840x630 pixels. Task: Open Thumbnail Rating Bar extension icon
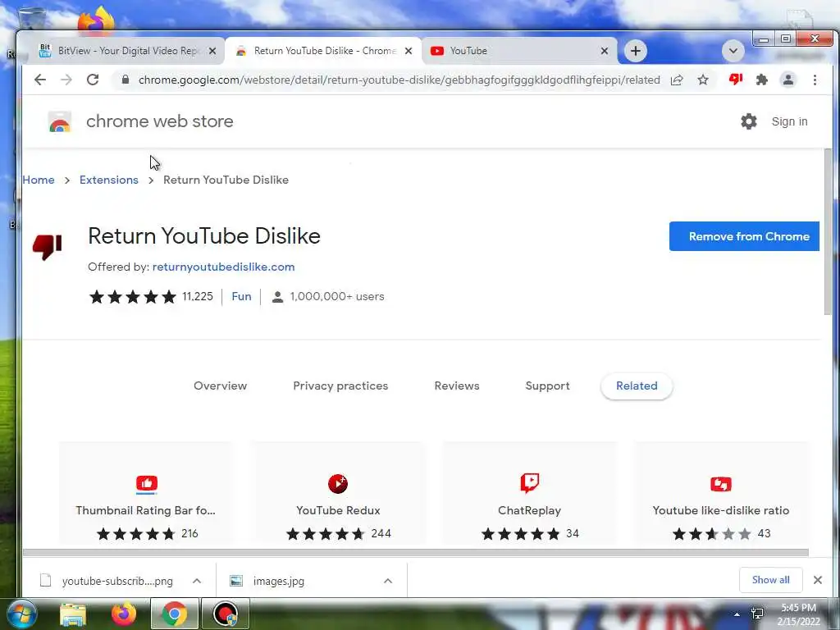pos(146,484)
